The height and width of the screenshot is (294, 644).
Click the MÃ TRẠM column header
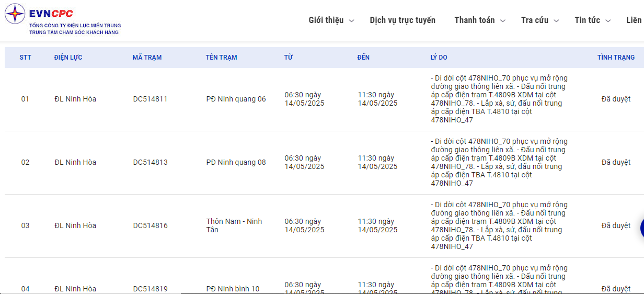pyautogui.click(x=147, y=58)
